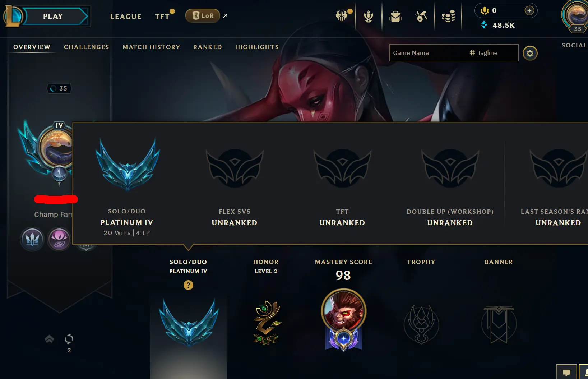Viewport: 588px width, 379px height.
Task: Launch LoR from the top bar
Action: point(203,16)
